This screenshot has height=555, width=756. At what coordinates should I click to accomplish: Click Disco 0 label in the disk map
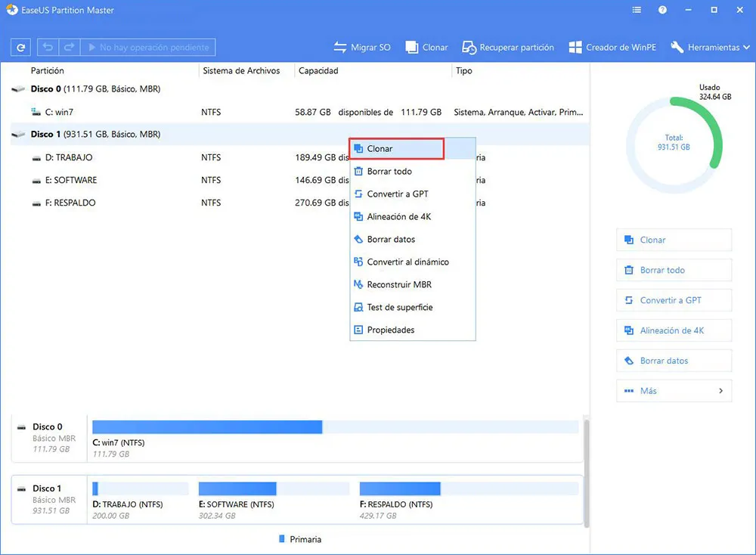(47, 426)
